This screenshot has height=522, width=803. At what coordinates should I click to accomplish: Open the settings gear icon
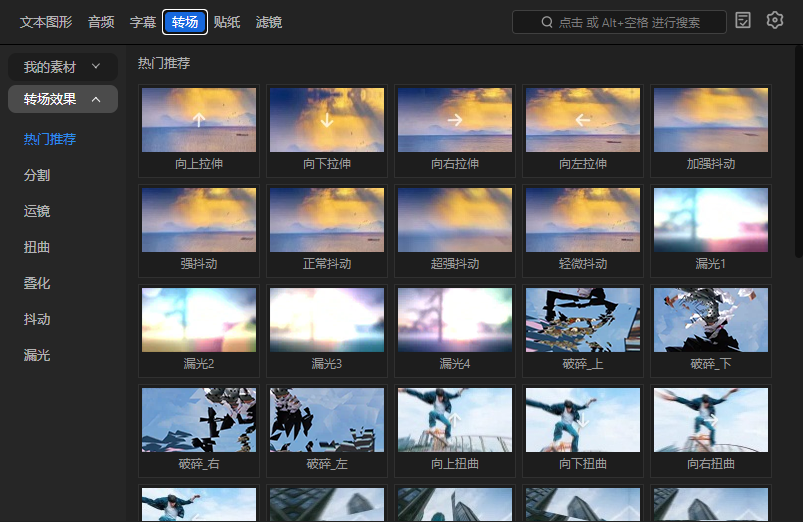point(774,20)
